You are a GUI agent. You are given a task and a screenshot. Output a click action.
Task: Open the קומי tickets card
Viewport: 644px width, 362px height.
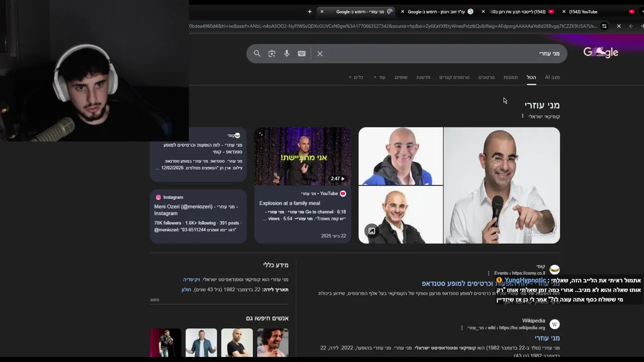pos(198,154)
